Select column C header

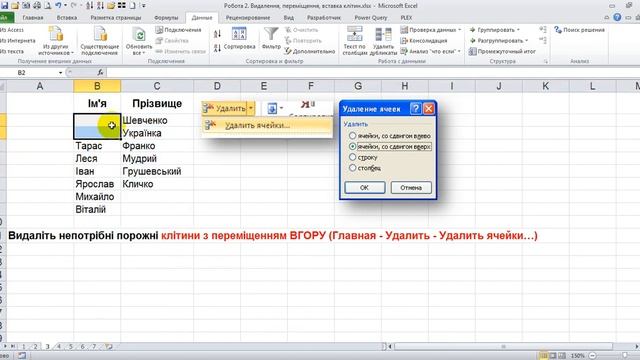click(x=157, y=86)
